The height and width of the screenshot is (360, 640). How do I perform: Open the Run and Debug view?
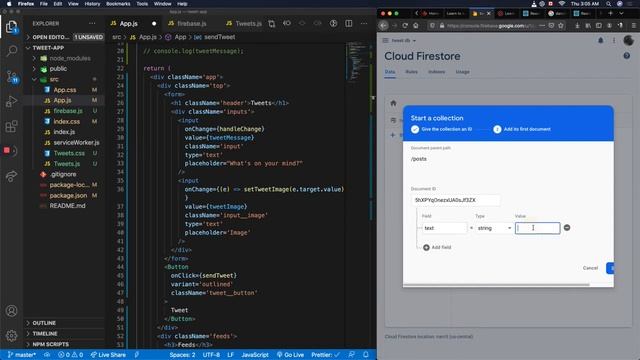[11, 101]
